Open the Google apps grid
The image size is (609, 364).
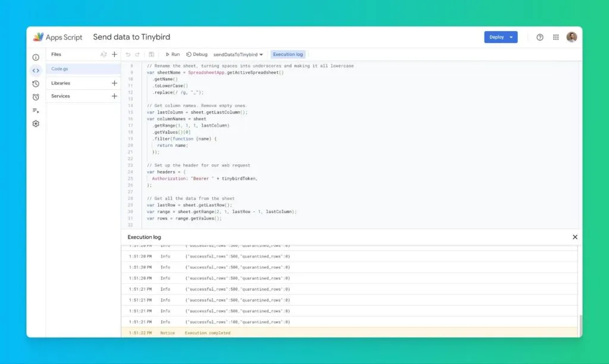(x=556, y=37)
